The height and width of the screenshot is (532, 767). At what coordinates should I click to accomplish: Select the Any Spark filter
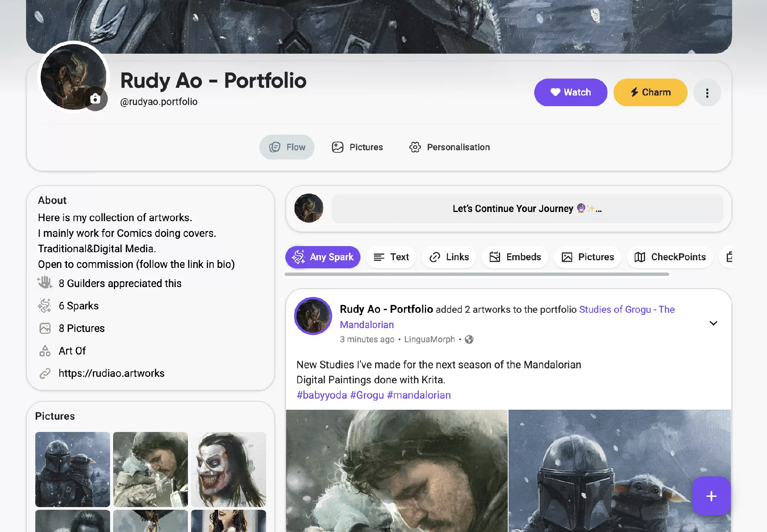tap(323, 257)
